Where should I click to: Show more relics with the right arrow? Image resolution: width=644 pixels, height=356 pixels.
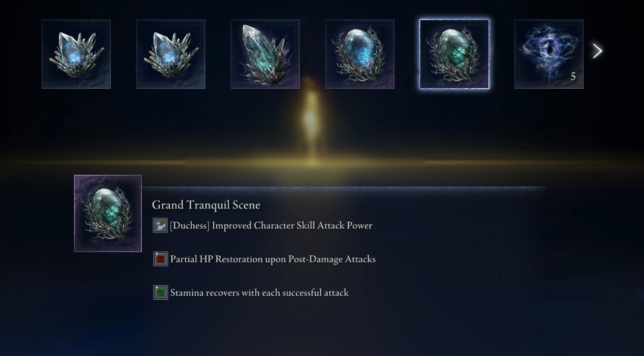click(597, 51)
